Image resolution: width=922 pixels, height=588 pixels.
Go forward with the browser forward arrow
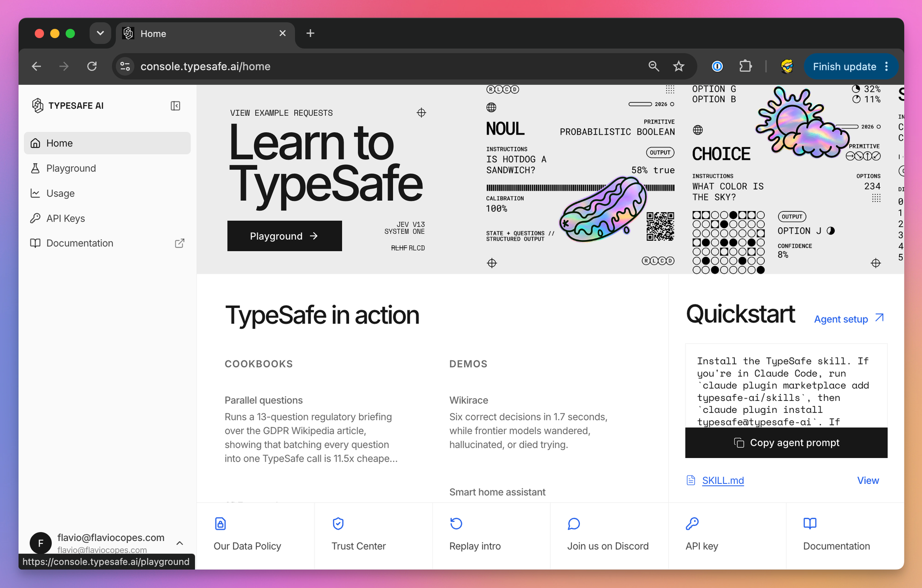pos(64,66)
